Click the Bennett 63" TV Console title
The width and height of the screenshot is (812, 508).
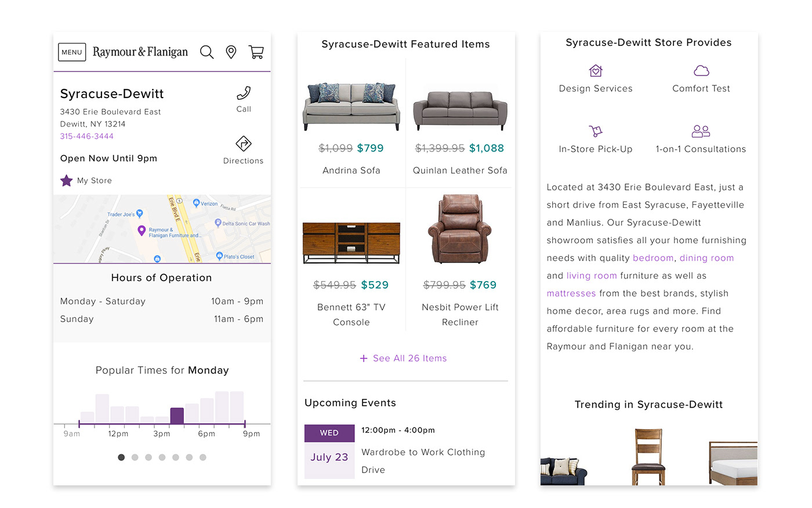(351, 315)
